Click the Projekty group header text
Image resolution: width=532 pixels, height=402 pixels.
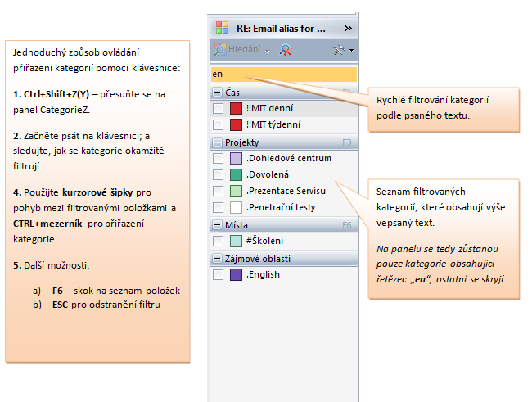click(x=242, y=142)
